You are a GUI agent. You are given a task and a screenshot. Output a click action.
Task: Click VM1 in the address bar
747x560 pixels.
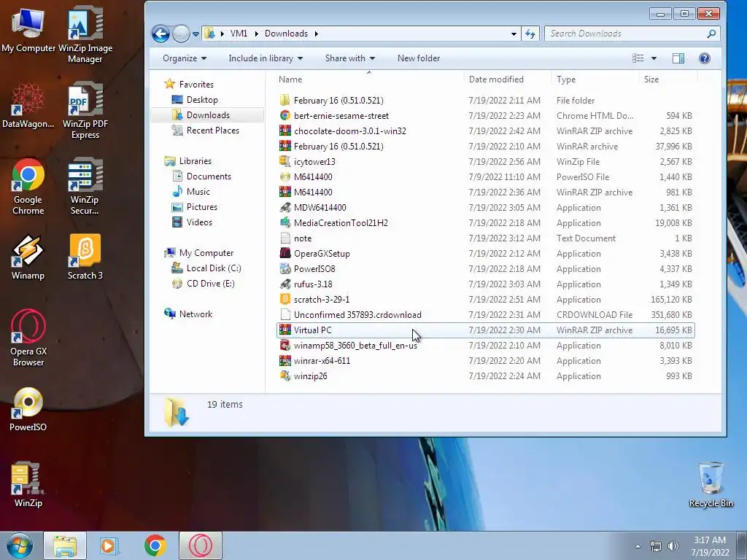pos(239,34)
